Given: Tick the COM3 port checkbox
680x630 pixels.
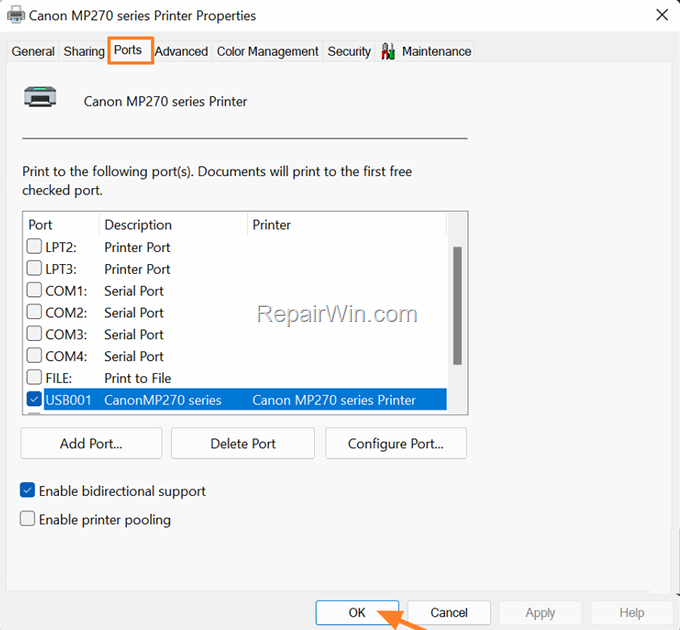Looking at the screenshot, I should pyautogui.click(x=34, y=333).
